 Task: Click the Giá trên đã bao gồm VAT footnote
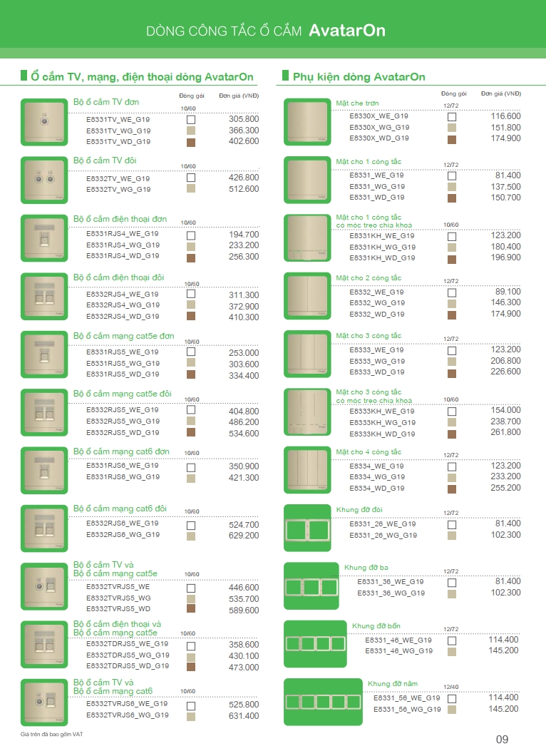51,735
